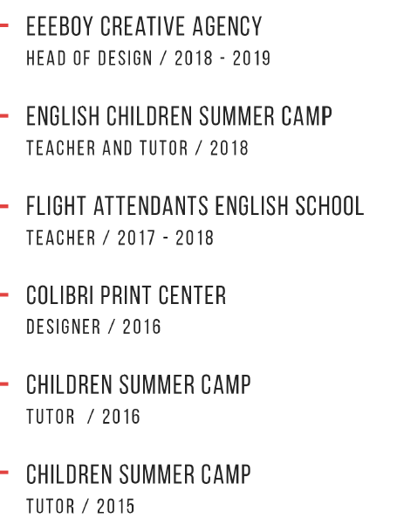Click the EEEBOY CREATIVE AGENCY heading

(144, 26)
